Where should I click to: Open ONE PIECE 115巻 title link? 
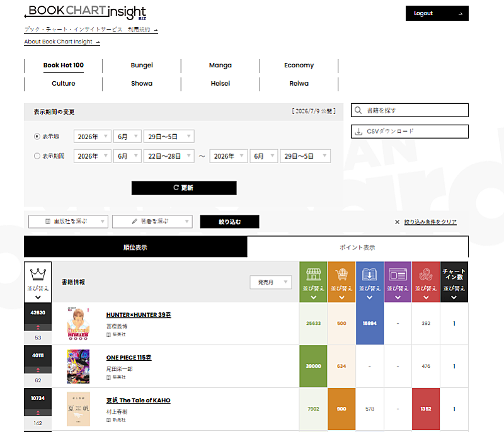(129, 358)
